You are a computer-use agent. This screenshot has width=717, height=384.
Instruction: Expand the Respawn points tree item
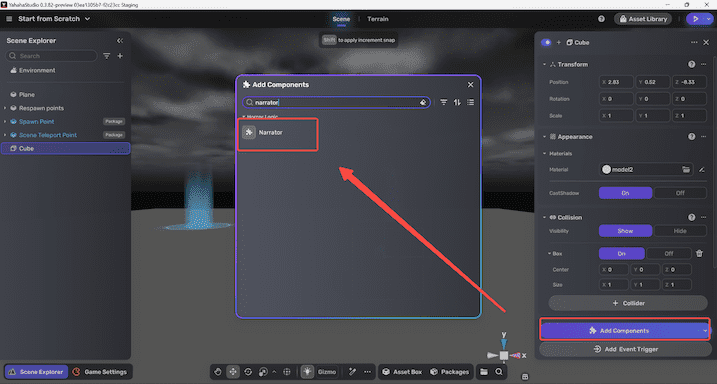[x=5, y=108]
